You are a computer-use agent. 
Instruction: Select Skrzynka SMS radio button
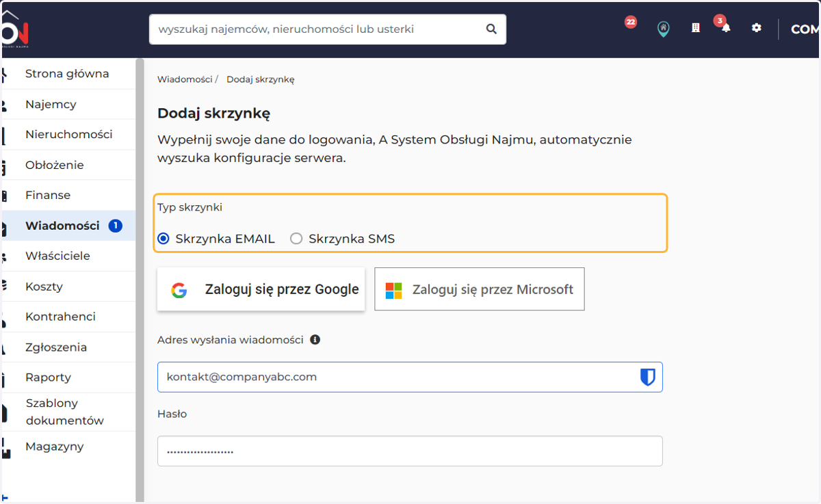[296, 239]
